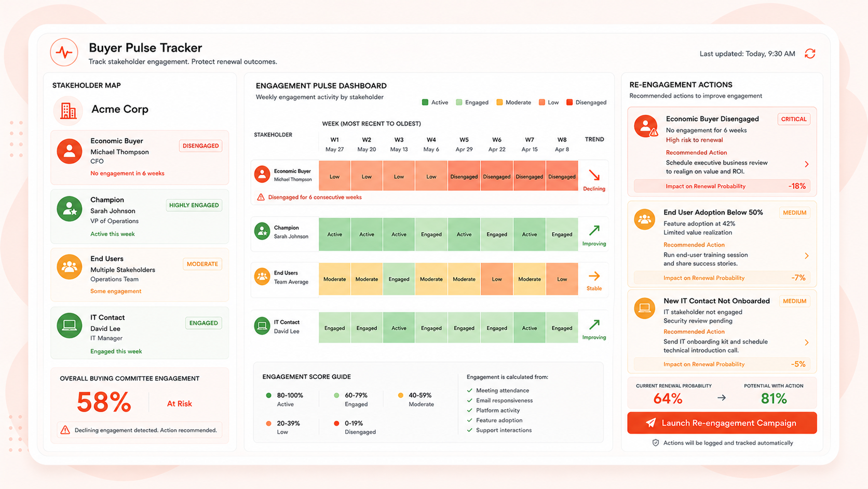Click the Feature adoption checkmark item
This screenshot has height=489, width=868.
click(494, 420)
